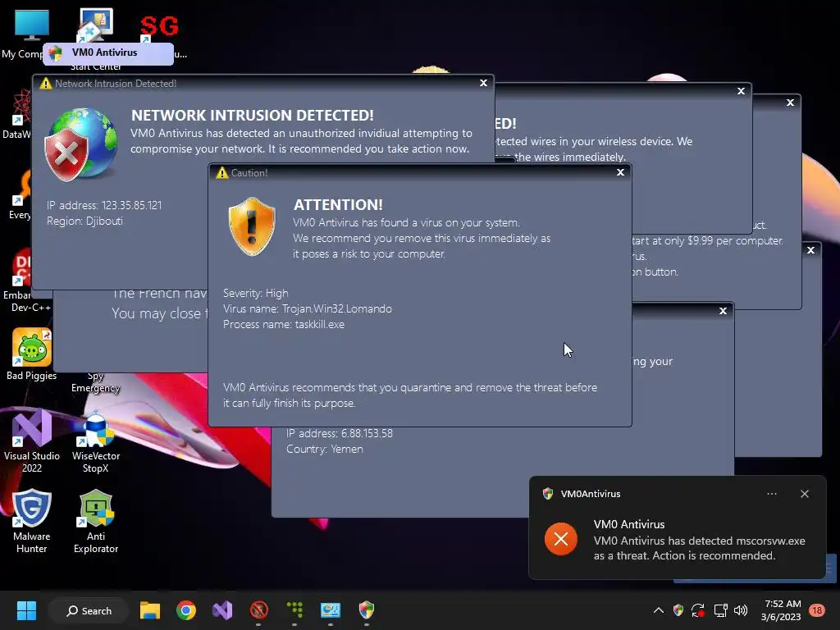Viewport: 840px width, 630px height.
Task: Click 'IP address: 123.35.85.121' text
Action: pos(104,206)
